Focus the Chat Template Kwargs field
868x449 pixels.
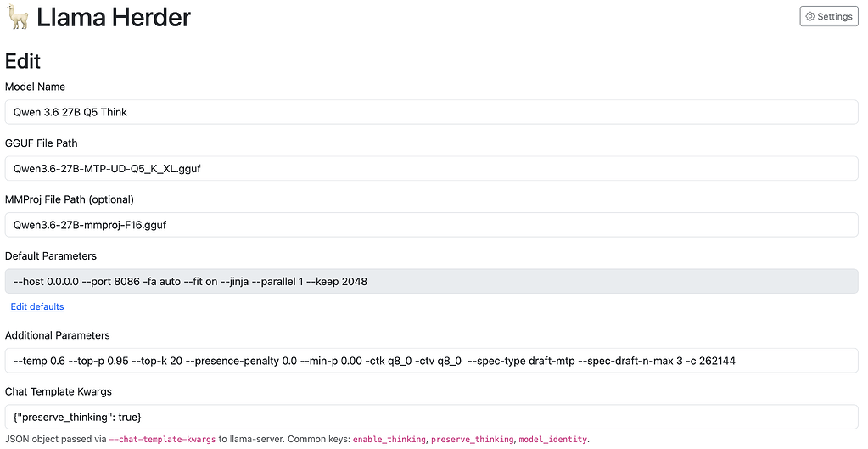431,418
